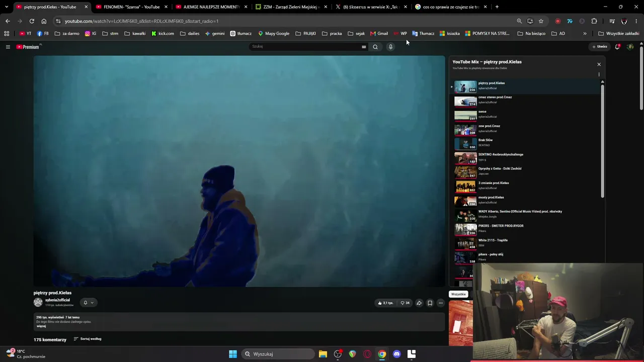Open the Chrome home page button
Screen dimensions: 644x362
(x=44, y=21)
